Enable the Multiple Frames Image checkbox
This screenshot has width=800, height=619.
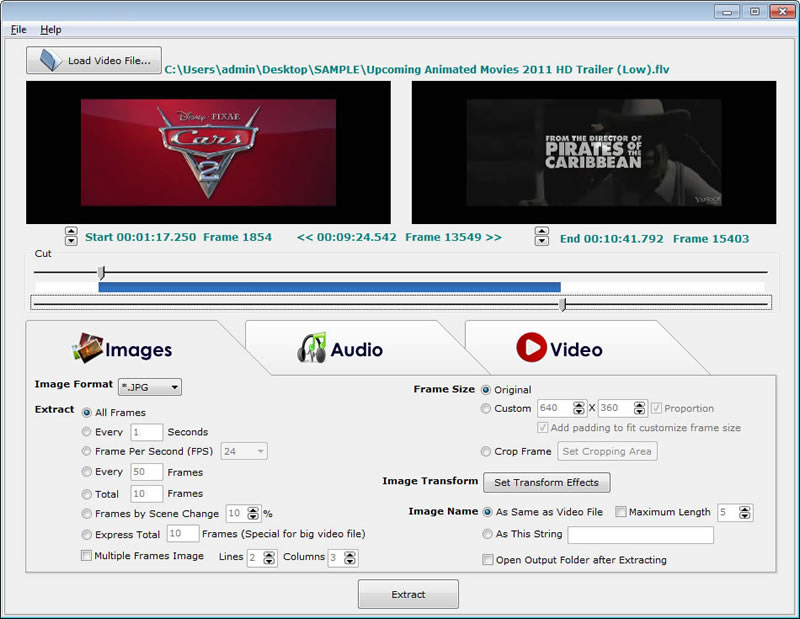(87, 556)
